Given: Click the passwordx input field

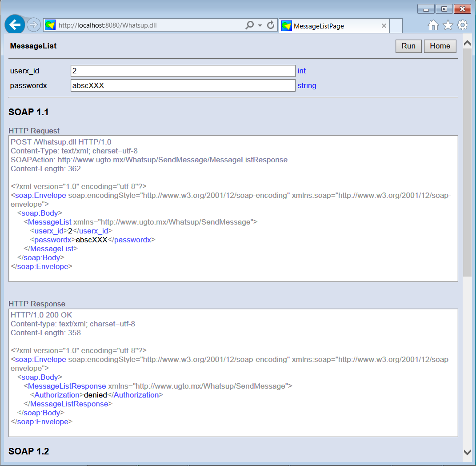Looking at the screenshot, I should pyautogui.click(x=183, y=85).
